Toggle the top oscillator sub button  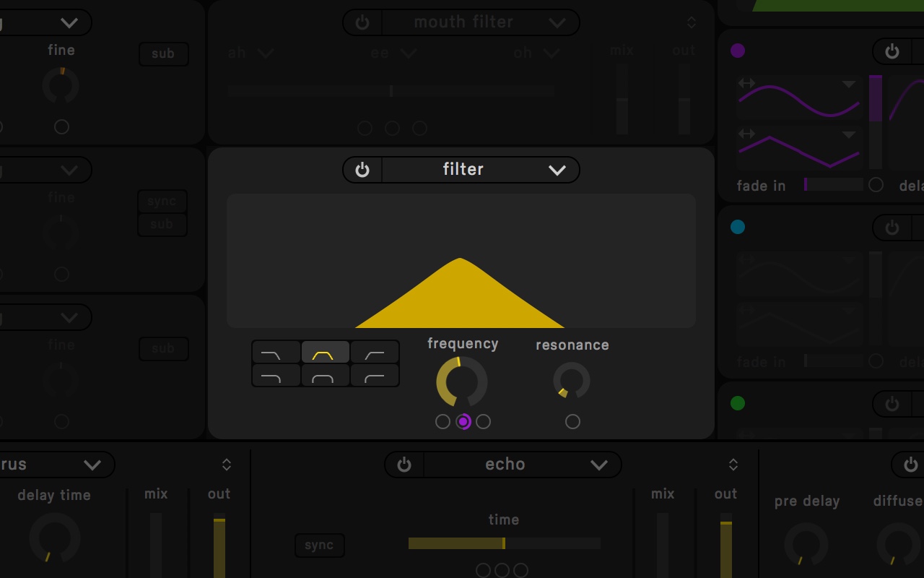pyautogui.click(x=163, y=53)
